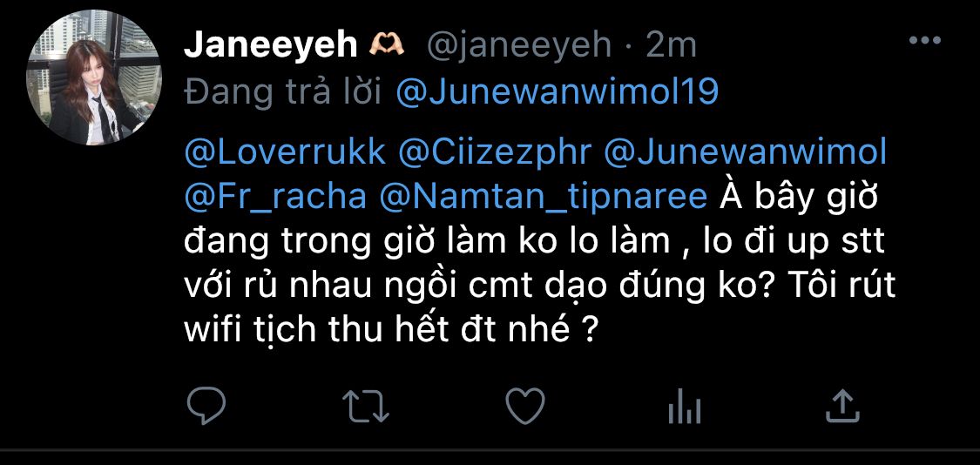
Task: Click the Janeeyeh display name
Action: (271, 45)
